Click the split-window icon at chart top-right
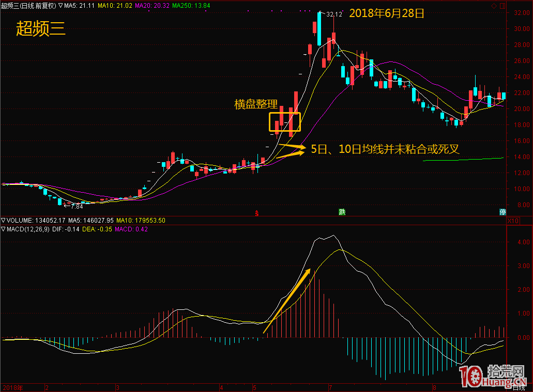The width and height of the screenshot is (533, 392). 502,6
